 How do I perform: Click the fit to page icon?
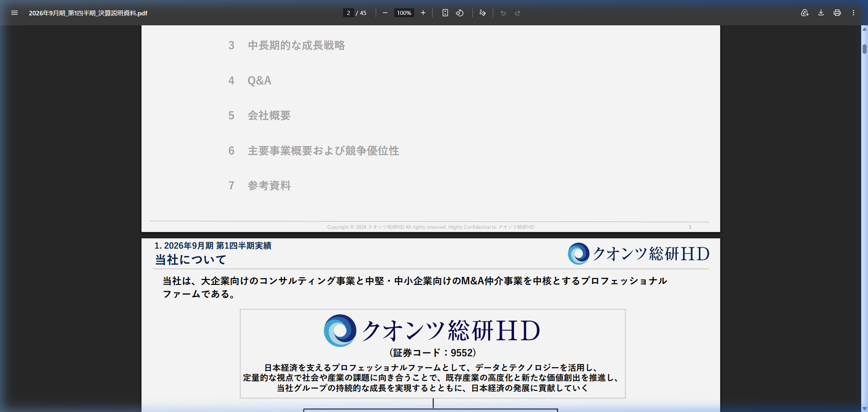tap(445, 13)
